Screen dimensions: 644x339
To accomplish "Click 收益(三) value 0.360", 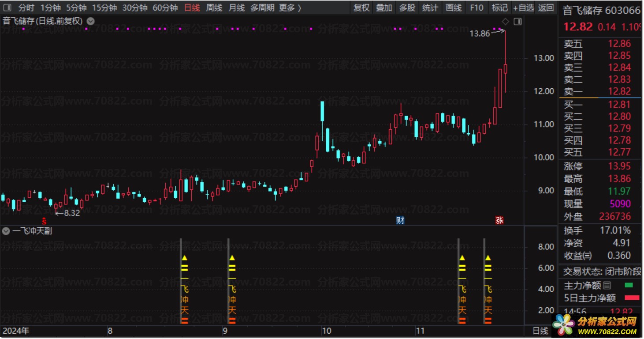I will (619, 256).
